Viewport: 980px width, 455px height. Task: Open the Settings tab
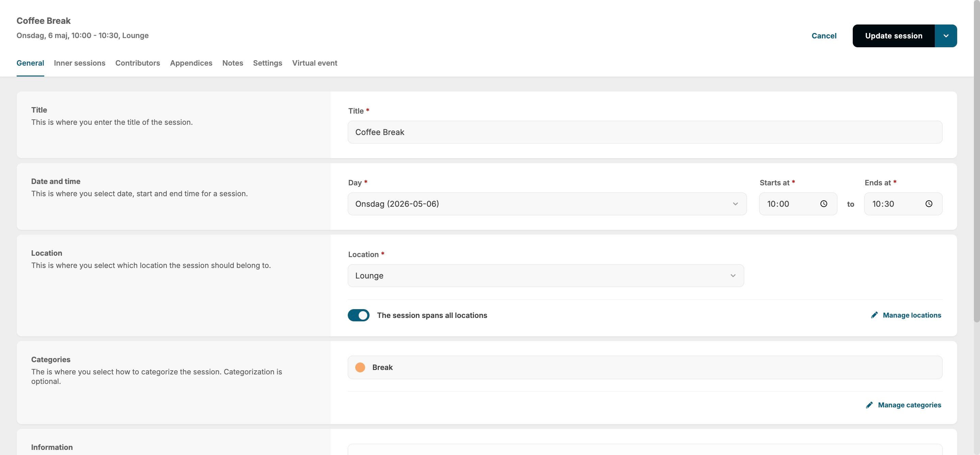click(x=267, y=63)
